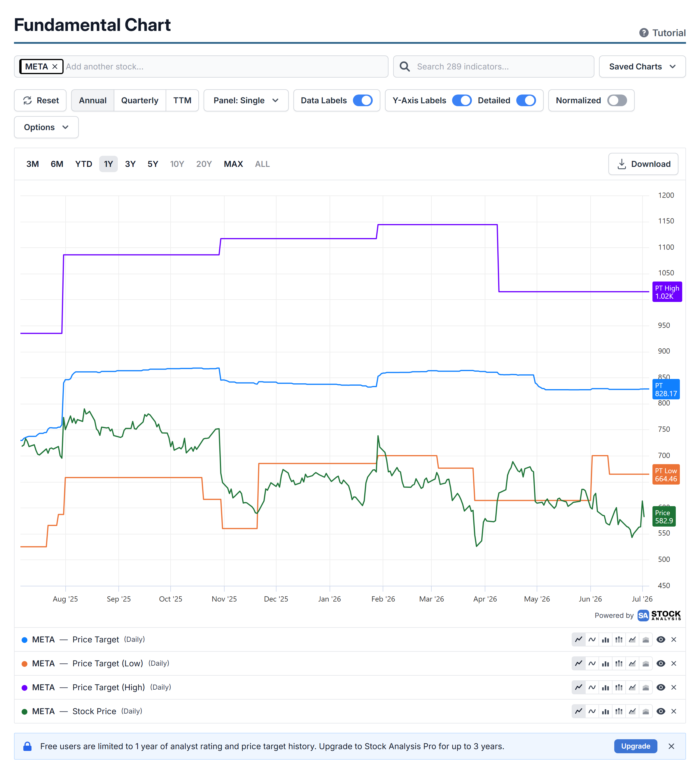Set Stock Price row to stacked bar chart
700x783 pixels.
pos(619,711)
